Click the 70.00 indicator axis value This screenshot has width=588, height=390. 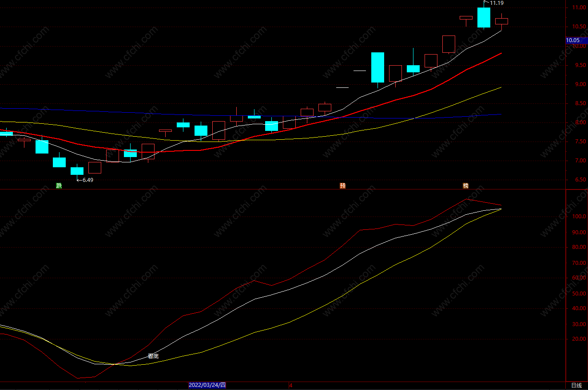579,263
